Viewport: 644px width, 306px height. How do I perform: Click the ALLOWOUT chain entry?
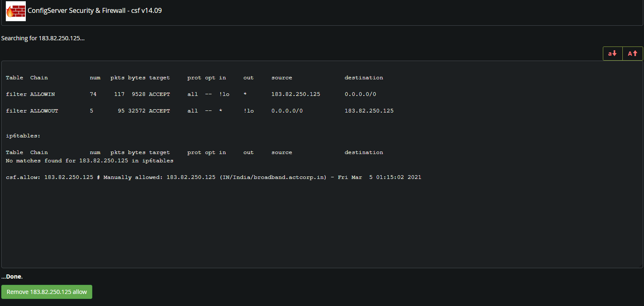44,111
